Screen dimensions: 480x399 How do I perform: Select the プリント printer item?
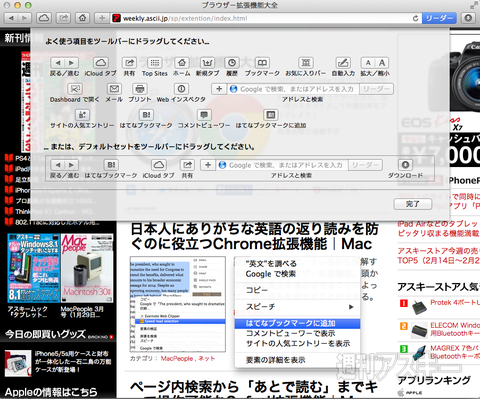(x=140, y=93)
